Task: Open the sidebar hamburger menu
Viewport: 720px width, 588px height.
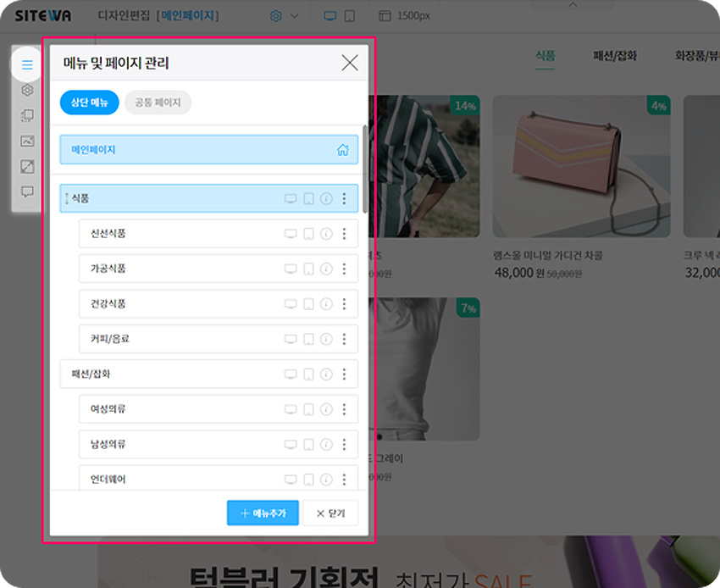Action: pyautogui.click(x=26, y=65)
